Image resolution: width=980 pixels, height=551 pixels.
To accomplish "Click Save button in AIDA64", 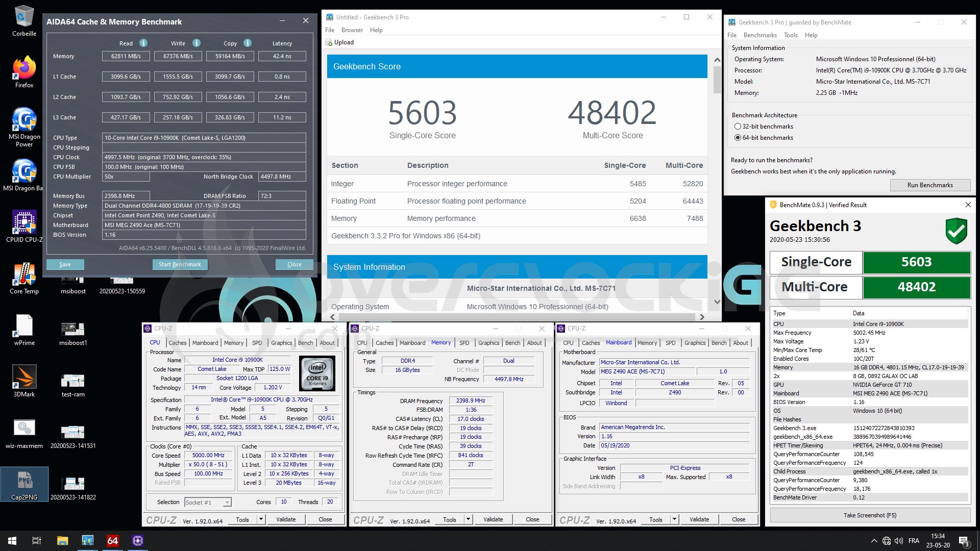I will coord(65,264).
